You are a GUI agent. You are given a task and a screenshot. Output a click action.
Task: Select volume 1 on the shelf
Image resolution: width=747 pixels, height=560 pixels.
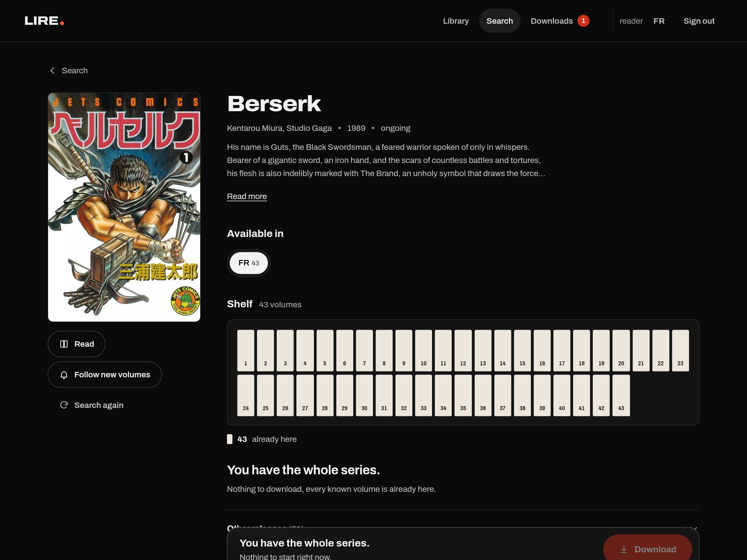[246, 350]
